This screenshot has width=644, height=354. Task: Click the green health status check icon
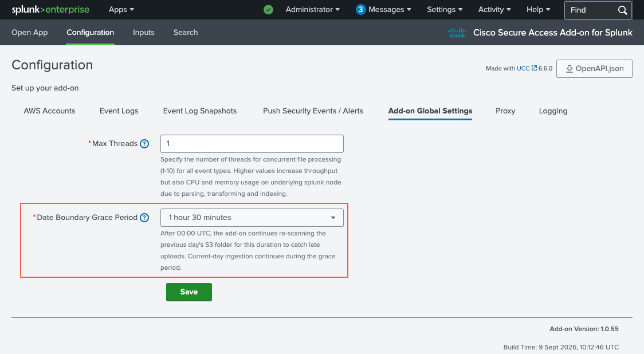tap(268, 9)
